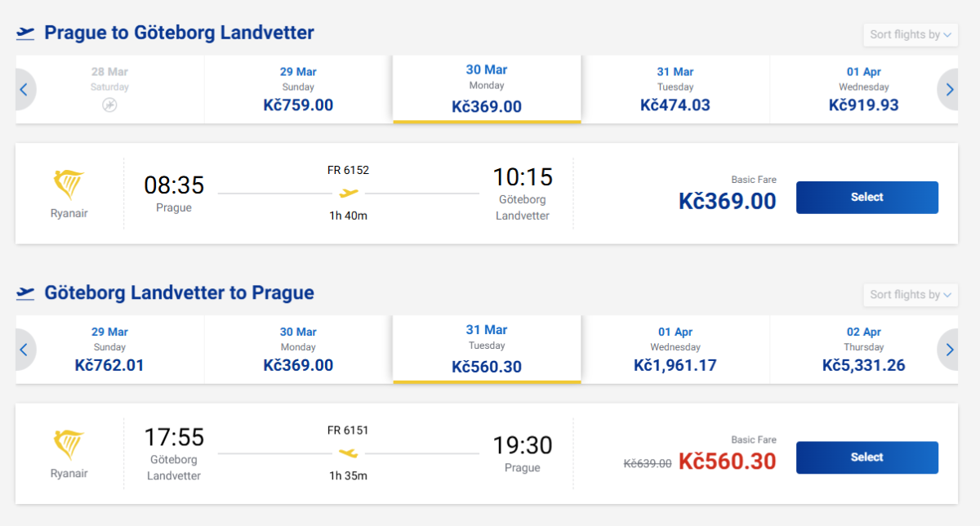Open outbound Sort flights by dropdown
Viewport: 980px width, 526px height.
(910, 35)
